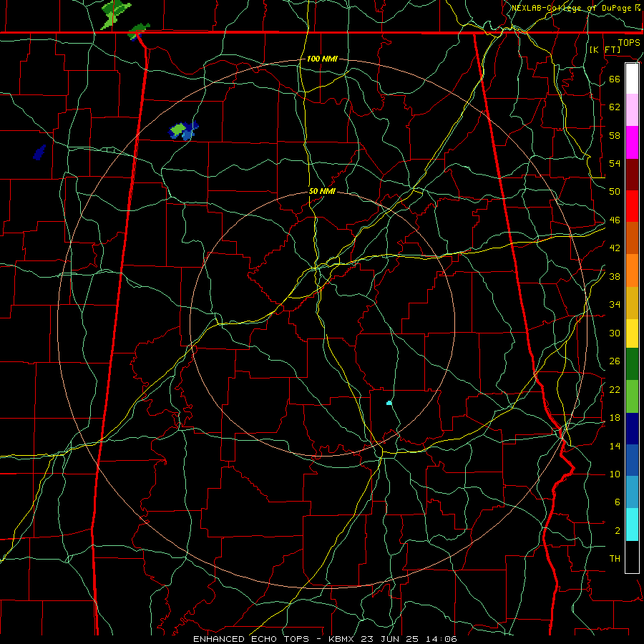
Task: Click the '14:06' time stamp
Action: pyautogui.click(x=441, y=639)
